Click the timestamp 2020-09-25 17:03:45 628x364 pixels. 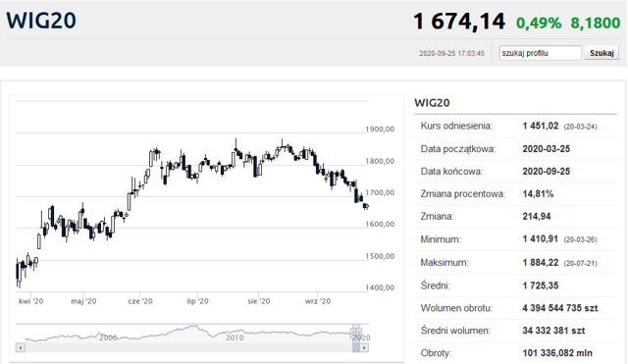pyautogui.click(x=451, y=53)
